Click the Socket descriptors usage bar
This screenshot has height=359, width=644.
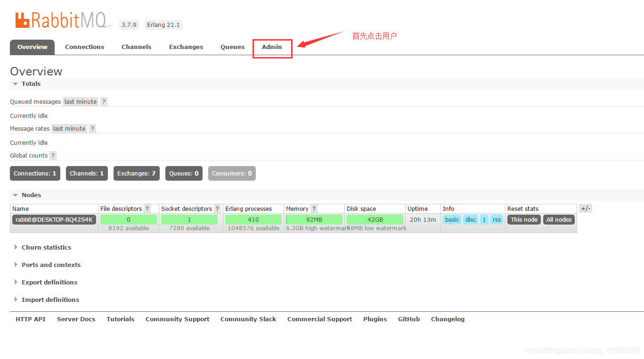(189, 219)
